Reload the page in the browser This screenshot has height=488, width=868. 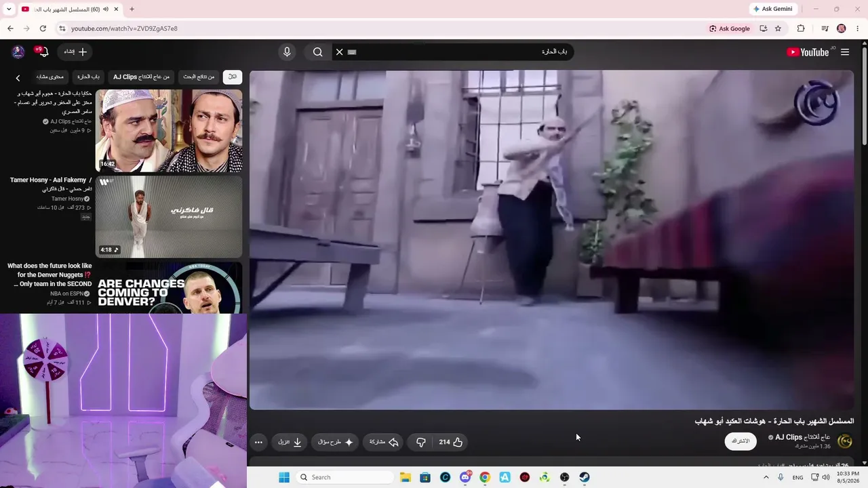click(43, 28)
